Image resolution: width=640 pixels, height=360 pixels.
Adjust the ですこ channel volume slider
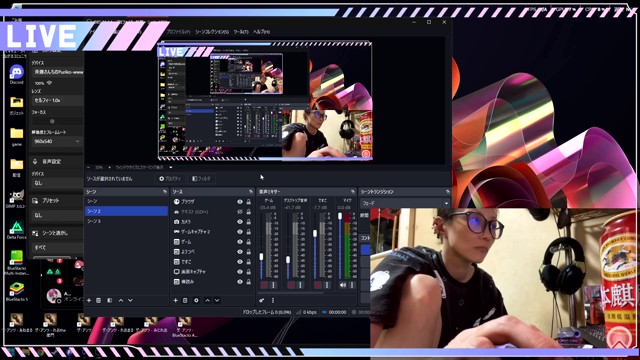pyautogui.click(x=315, y=233)
